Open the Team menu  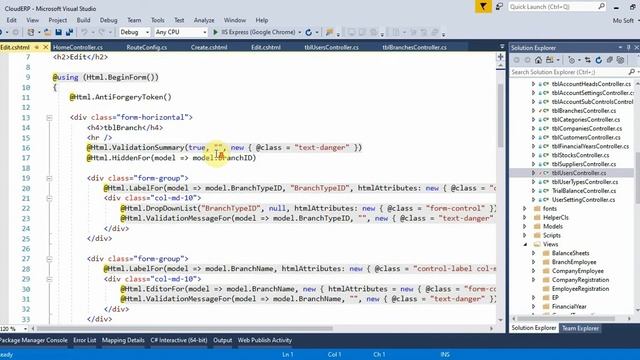point(134,20)
